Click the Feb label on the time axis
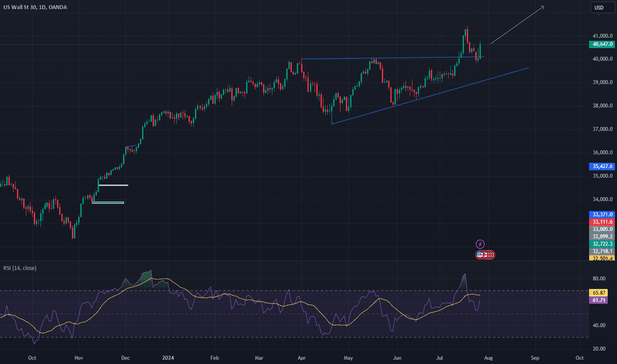This screenshot has height=364, width=617. (x=214, y=357)
